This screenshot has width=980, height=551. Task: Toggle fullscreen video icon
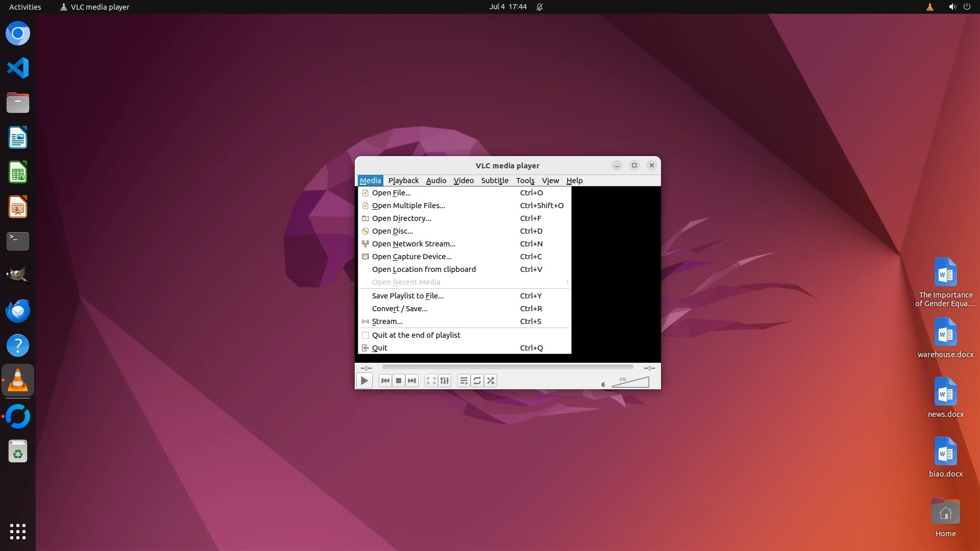point(431,381)
